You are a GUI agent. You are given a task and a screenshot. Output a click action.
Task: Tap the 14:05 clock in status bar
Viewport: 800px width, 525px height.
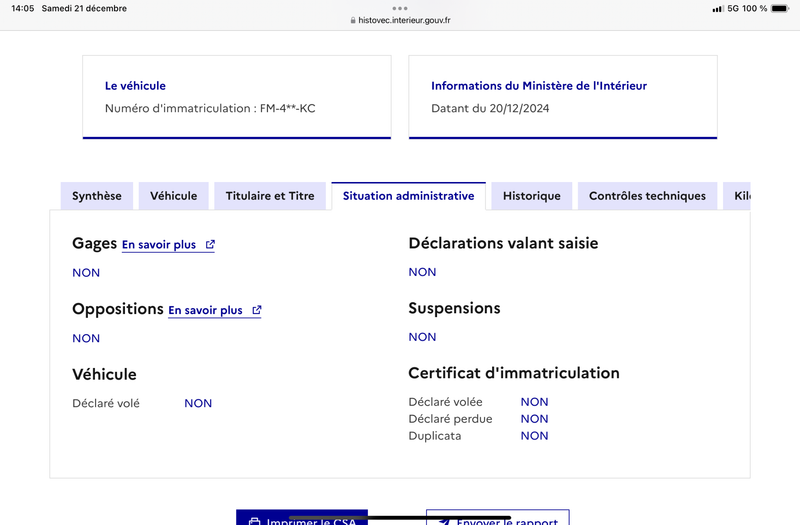click(22, 8)
